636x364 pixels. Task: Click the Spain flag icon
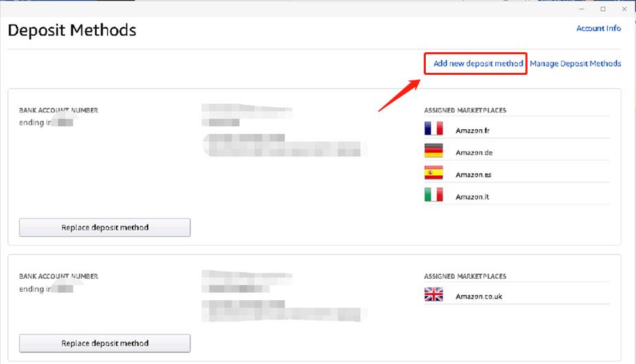click(433, 173)
